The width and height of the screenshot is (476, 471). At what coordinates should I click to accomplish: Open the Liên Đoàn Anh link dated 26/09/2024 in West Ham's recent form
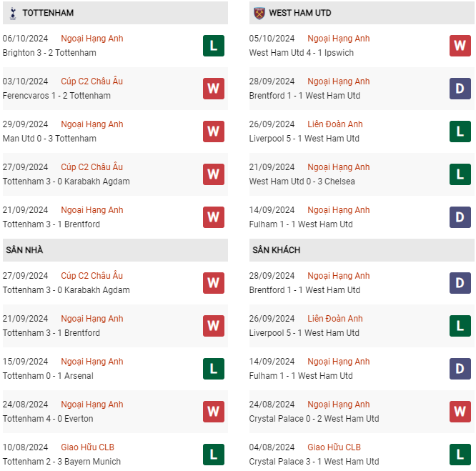(335, 124)
